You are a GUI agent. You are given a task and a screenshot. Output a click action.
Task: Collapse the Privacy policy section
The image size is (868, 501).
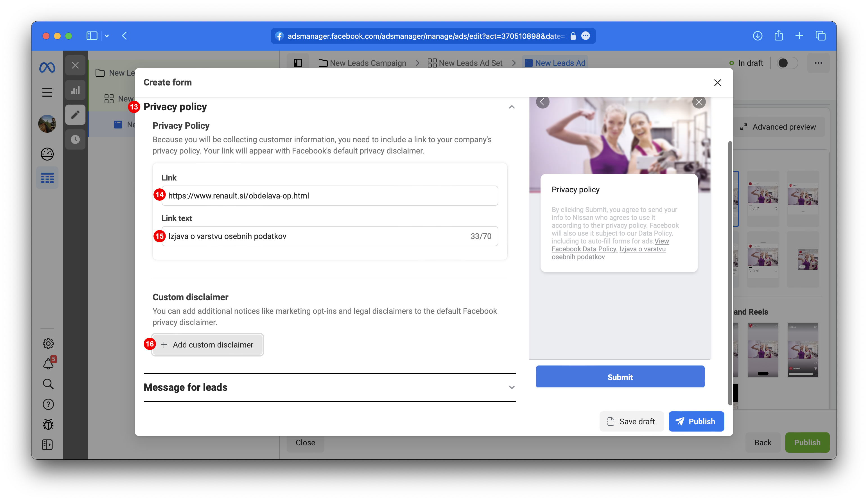pyautogui.click(x=512, y=107)
